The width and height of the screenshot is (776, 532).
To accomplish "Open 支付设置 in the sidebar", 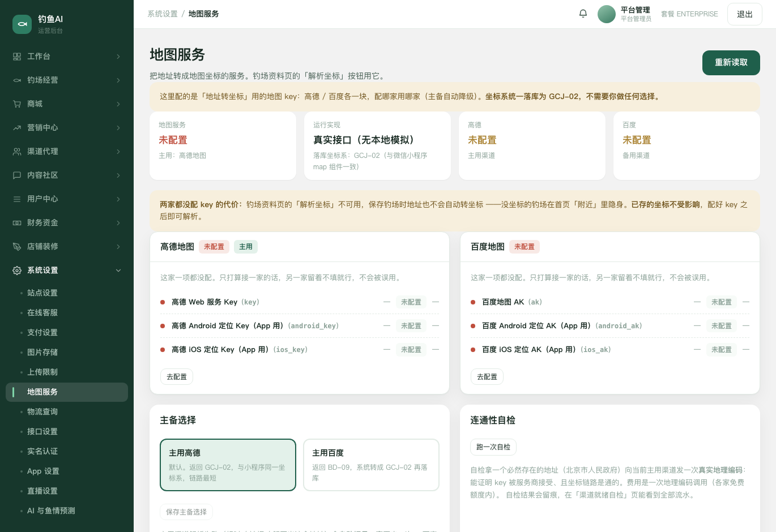I will (x=67, y=332).
